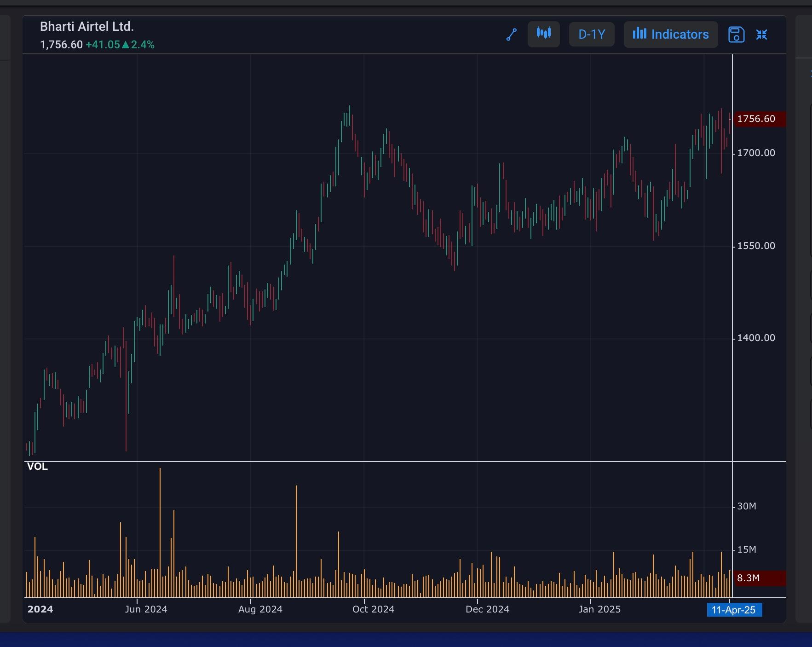Click the 1,756.60 price under the title
This screenshot has height=647, width=812.
61,45
